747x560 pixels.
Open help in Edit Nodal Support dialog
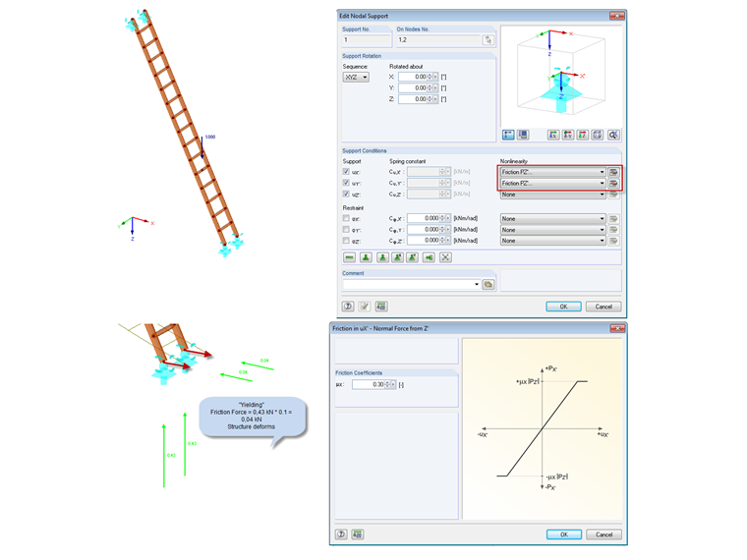pyautogui.click(x=348, y=307)
